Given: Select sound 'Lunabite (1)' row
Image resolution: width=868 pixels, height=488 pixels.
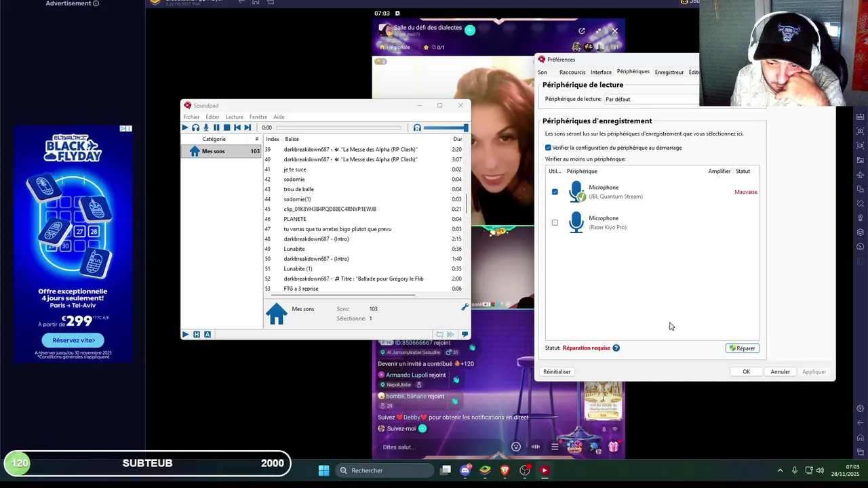Looking at the screenshot, I should point(363,269).
